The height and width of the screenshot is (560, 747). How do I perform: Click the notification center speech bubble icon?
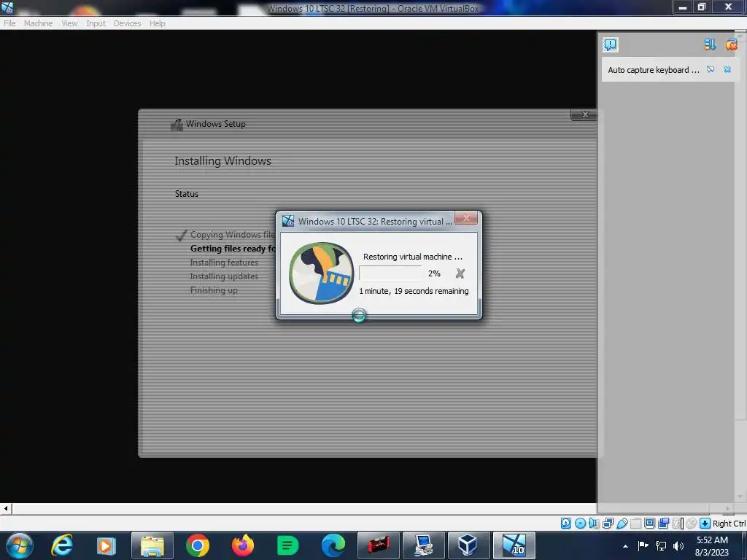(x=611, y=44)
